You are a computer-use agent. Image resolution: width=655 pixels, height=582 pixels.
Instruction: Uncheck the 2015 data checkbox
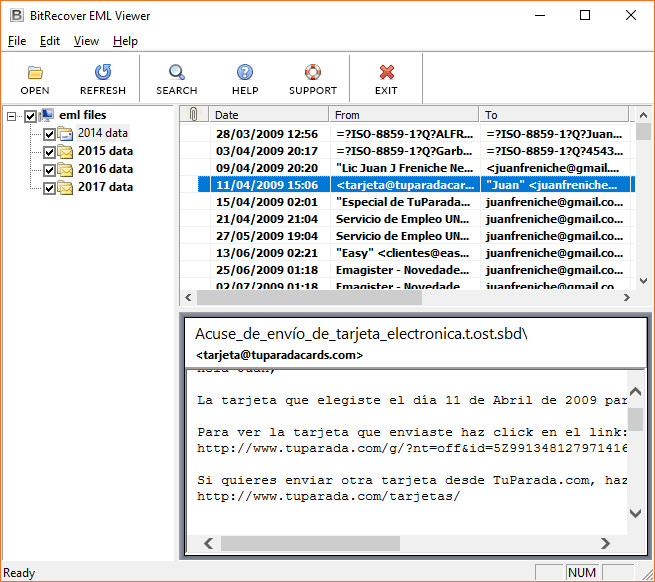[49, 152]
